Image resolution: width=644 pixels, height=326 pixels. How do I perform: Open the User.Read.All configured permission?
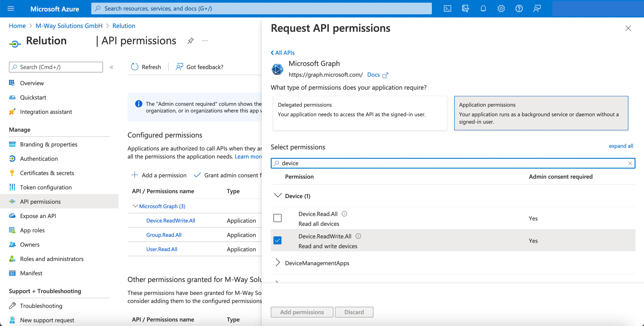[x=162, y=249]
